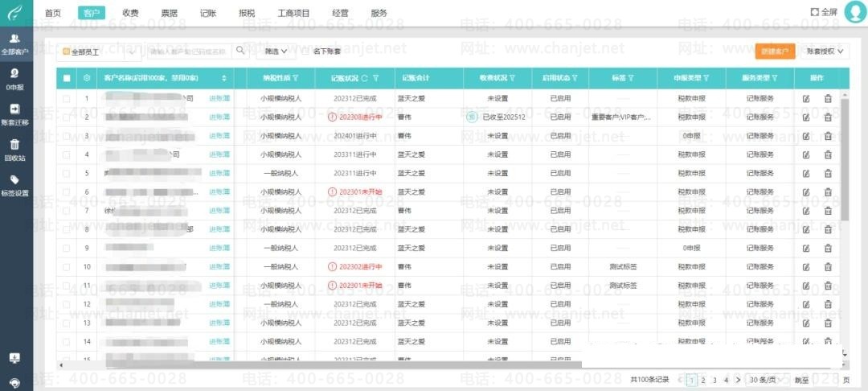Viewport: 868px width, 391px height.
Task: Click warning icon beside 202302进行中
Action: [332, 267]
